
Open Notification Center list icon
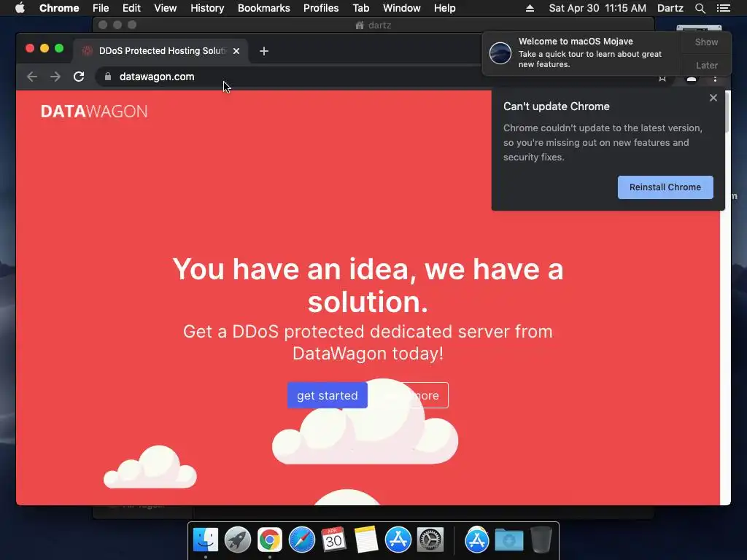click(x=723, y=8)
